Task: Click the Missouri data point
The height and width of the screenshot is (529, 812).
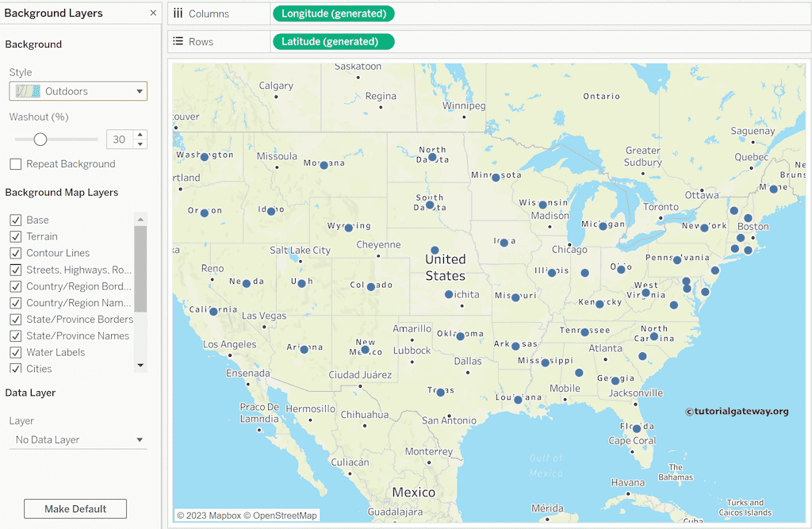Action: point(515,297)
